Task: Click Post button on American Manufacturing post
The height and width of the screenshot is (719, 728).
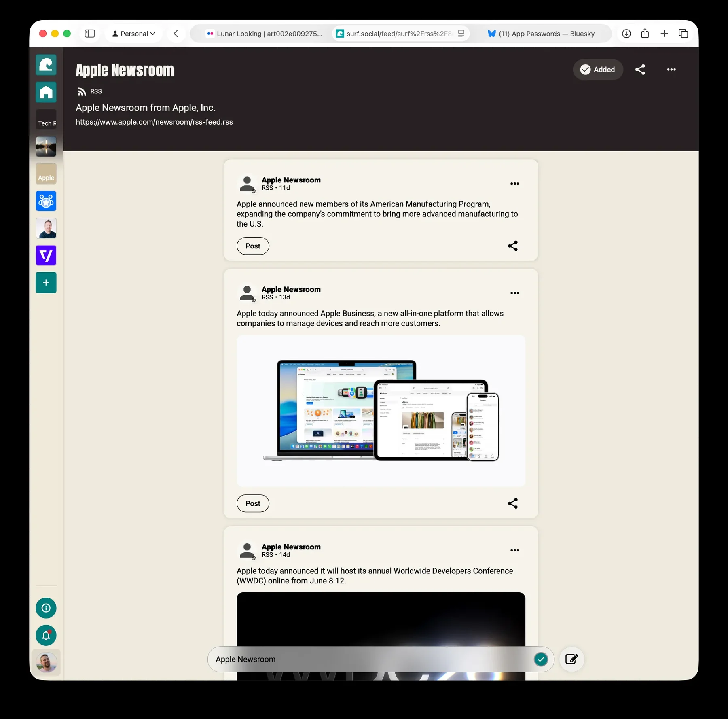Action: (253, 246)
